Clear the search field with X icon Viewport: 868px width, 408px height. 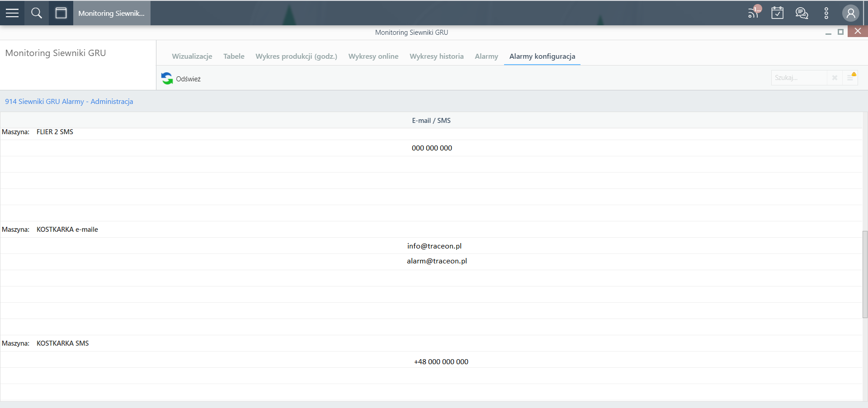(835, 78)
